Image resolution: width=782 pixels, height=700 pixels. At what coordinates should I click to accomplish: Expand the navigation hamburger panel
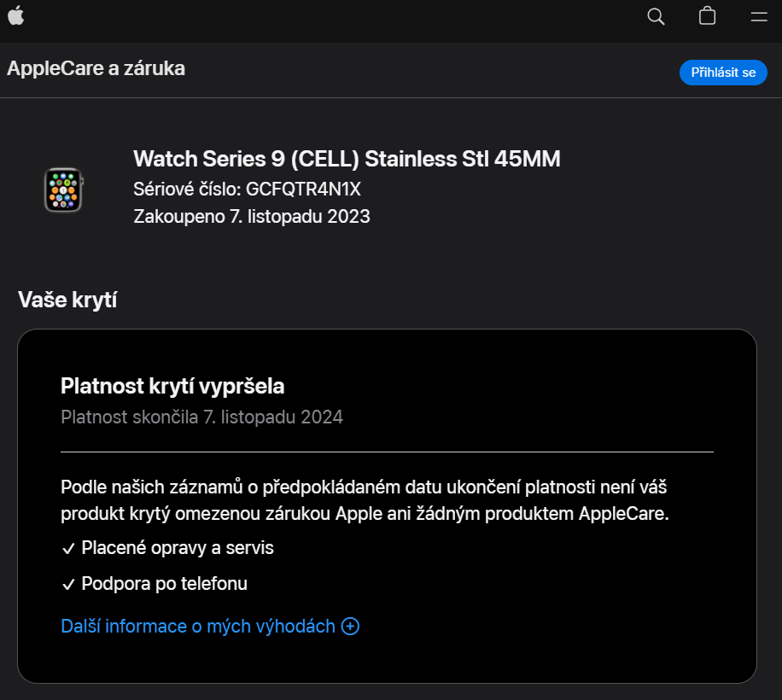(x=757, y=15)
